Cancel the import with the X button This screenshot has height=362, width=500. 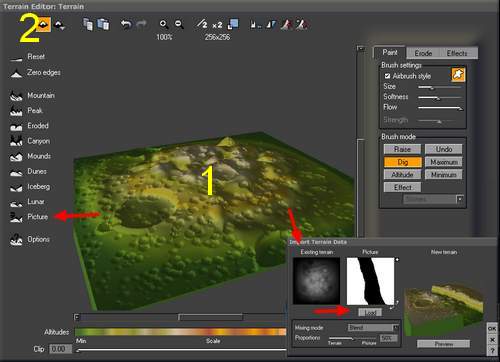pyautogui.click(x=492, y=340)
